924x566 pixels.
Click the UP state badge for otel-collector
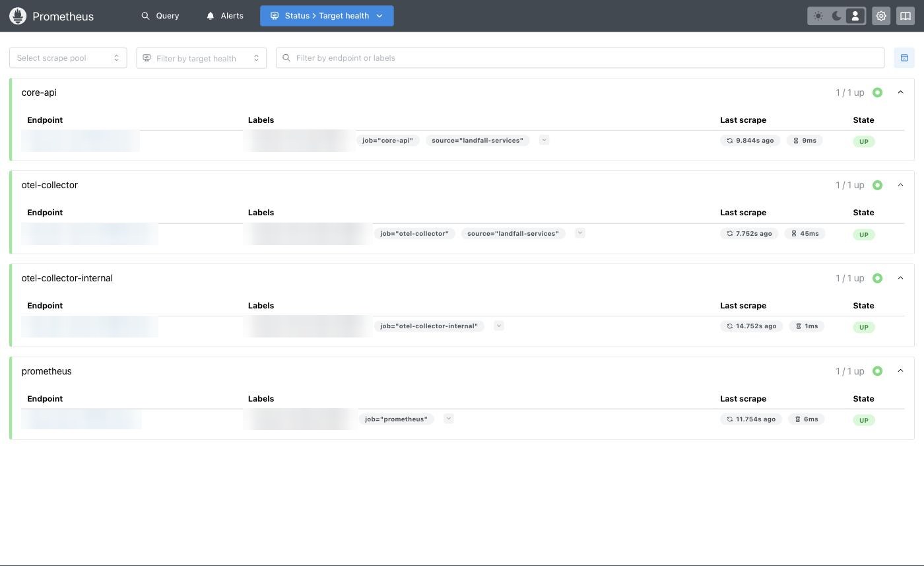point(863,234)
